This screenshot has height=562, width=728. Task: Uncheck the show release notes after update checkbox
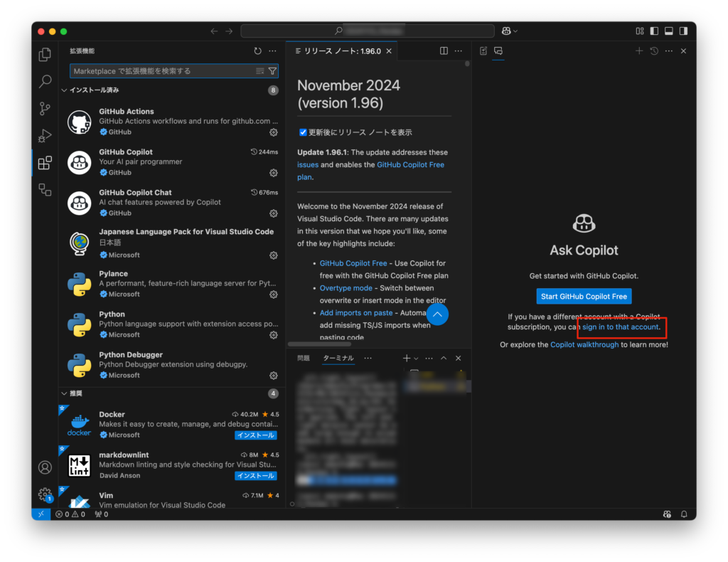303,132
